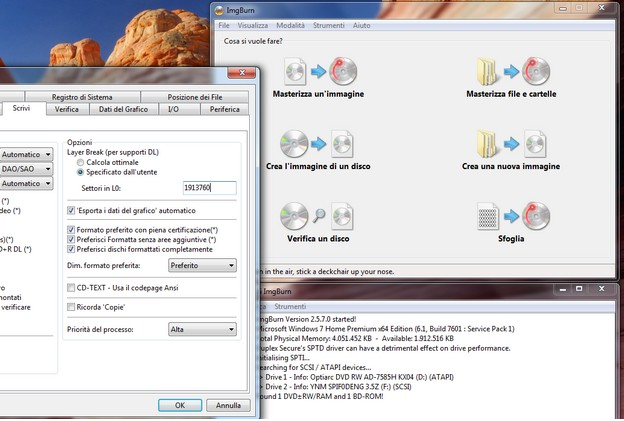This screenshot has height=421, width=624.
Task: Toggle Preferisci dischi formattati completamente checkbox
Action: coord(71,249)
